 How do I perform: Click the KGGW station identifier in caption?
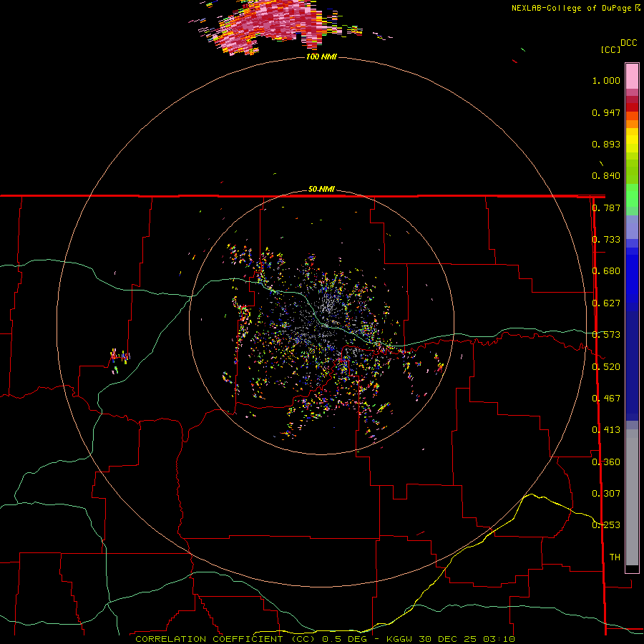tap(399, 639)
